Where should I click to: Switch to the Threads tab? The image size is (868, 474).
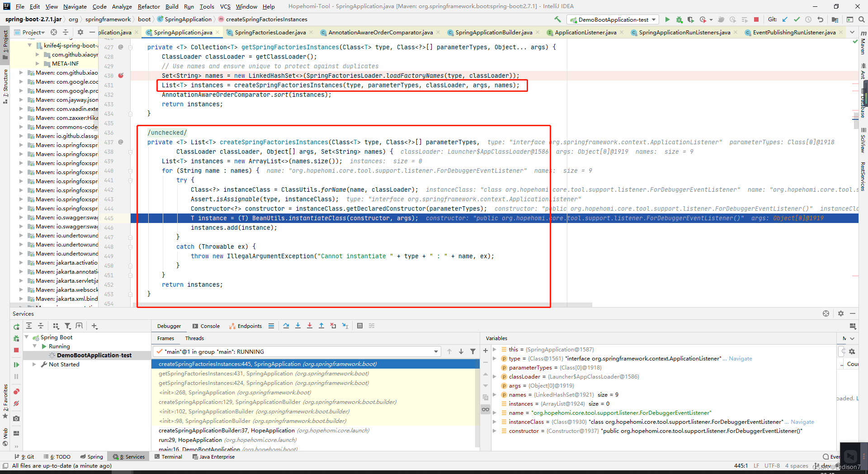pos(194,338)
